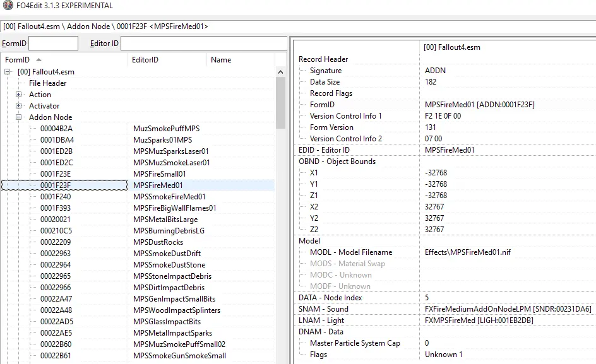Select record 0001F23E MPSFireSmall01
The height and width of the screenshot is (364, 596).
(x=138, y=174)
